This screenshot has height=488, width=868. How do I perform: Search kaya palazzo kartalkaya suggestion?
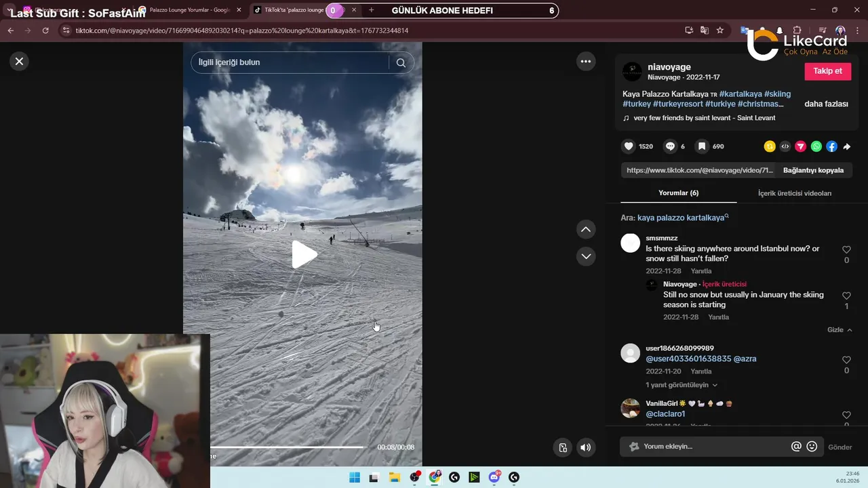683,218
